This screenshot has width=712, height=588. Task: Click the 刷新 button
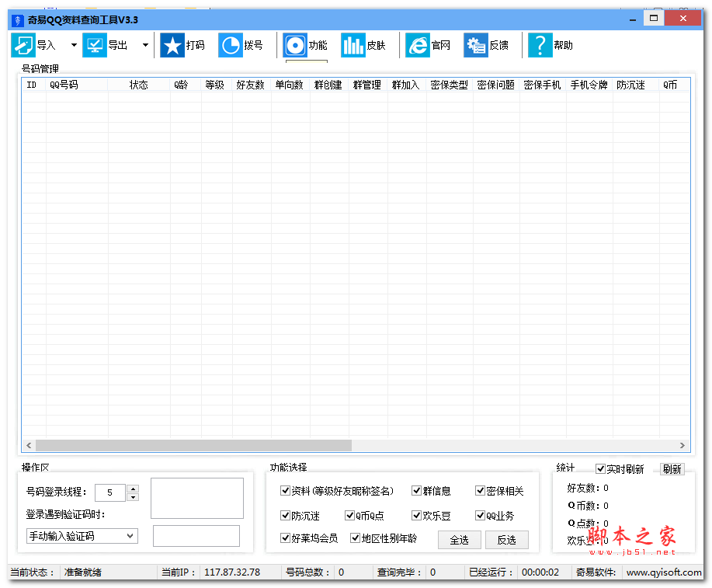[x=672, y=469]
